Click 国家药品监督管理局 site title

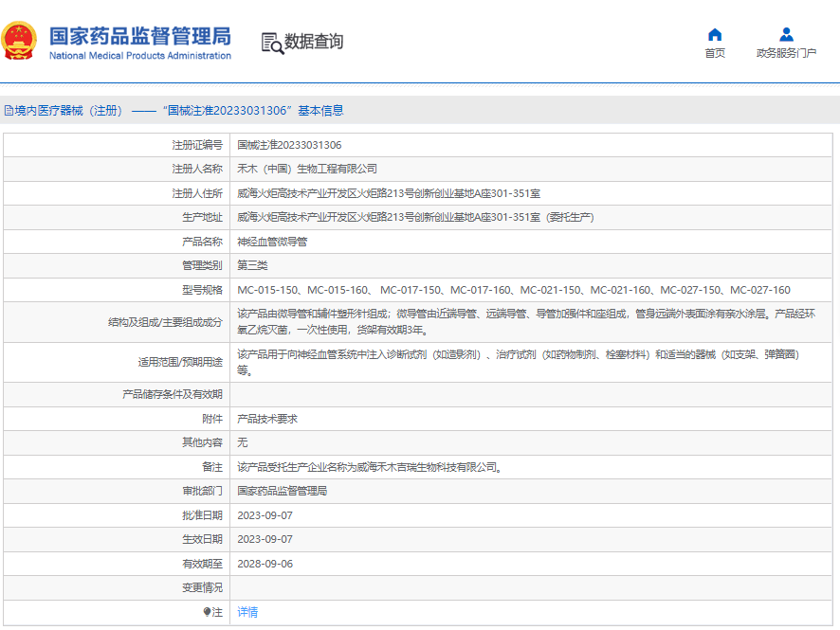point(140,36)
